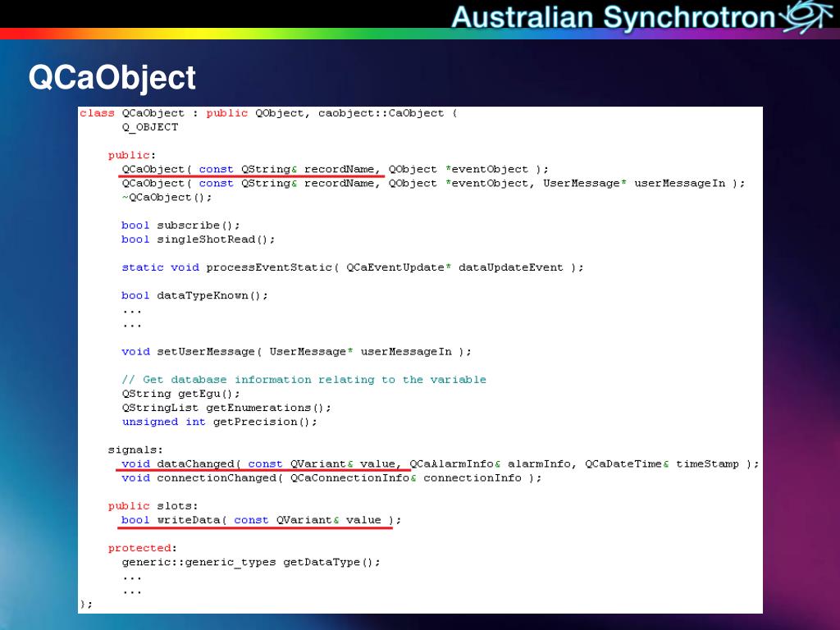Image resolution: width=840 pixels, height=630 pixels.
Task: Click the 'QCaObject' slide title
Action: pyautogui.click(x=112, y=78)
